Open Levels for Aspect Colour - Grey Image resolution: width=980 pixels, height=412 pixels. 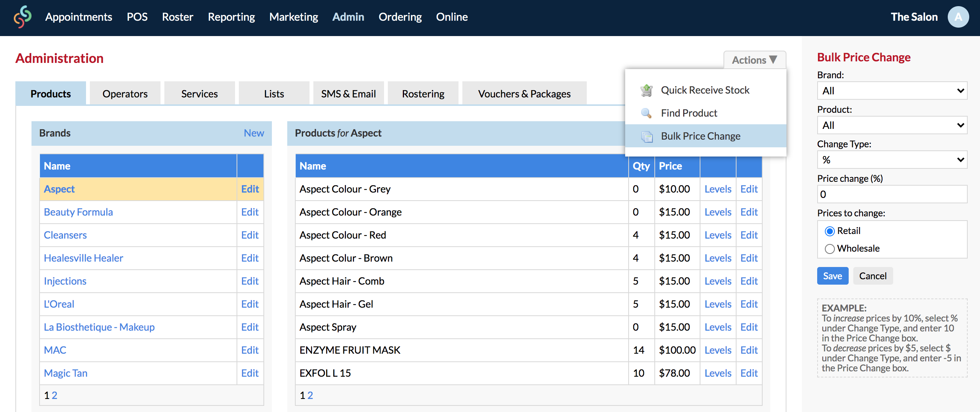718,189
